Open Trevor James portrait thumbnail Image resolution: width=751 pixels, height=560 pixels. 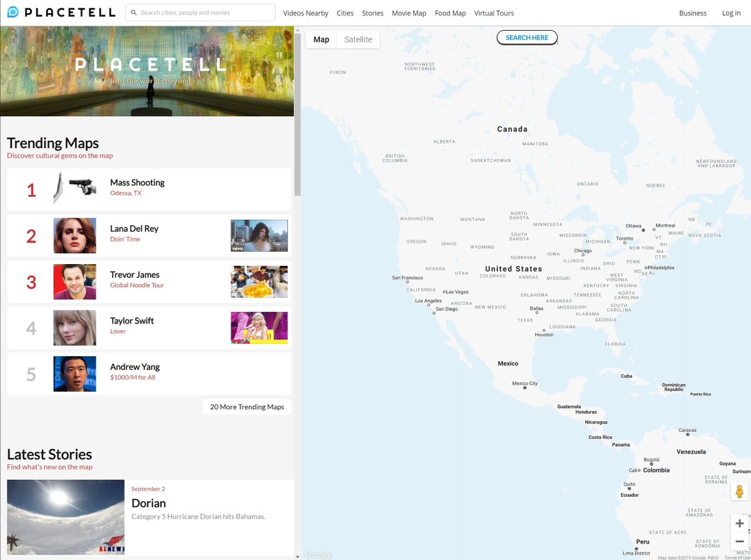click(74, 282)
